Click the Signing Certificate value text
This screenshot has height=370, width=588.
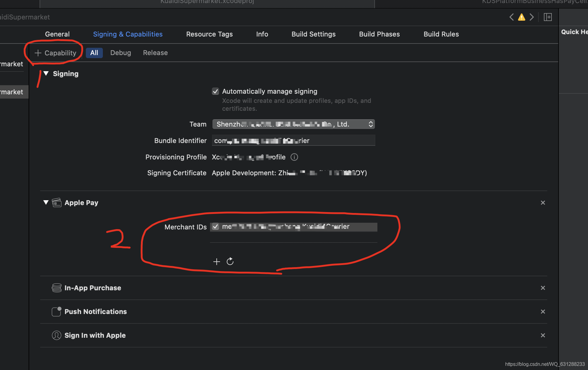pos(289,173)
